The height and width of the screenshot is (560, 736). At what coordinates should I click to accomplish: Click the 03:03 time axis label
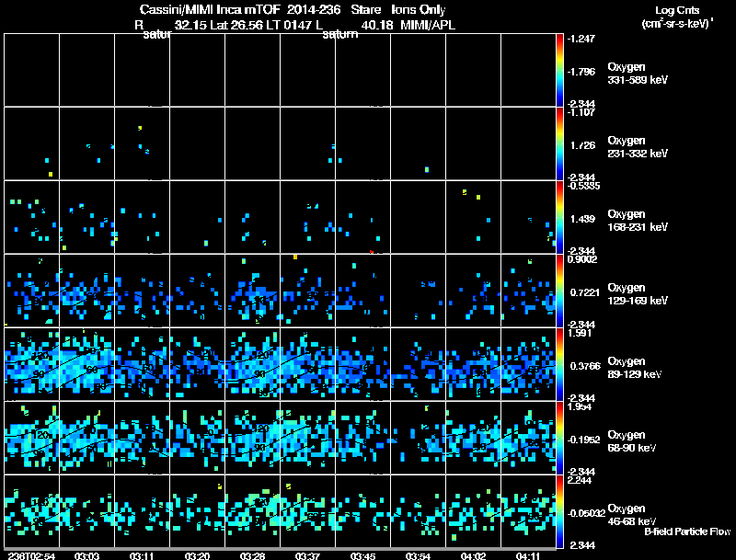(87, 555)
